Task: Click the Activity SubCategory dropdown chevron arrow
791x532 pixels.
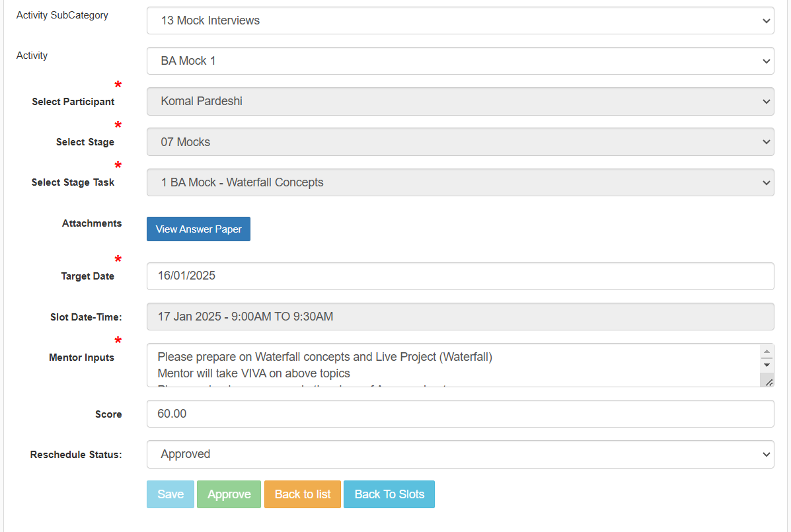Action: (x=766, y=20)
